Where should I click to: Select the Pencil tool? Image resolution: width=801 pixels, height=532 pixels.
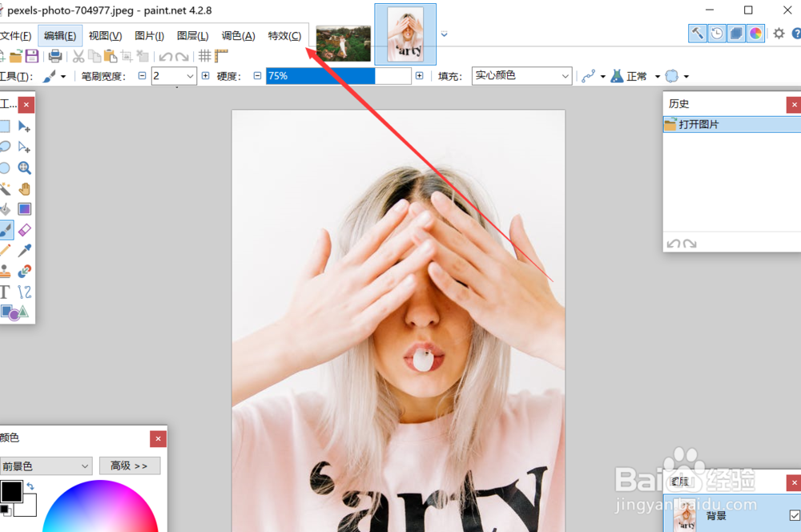(5, 251)
